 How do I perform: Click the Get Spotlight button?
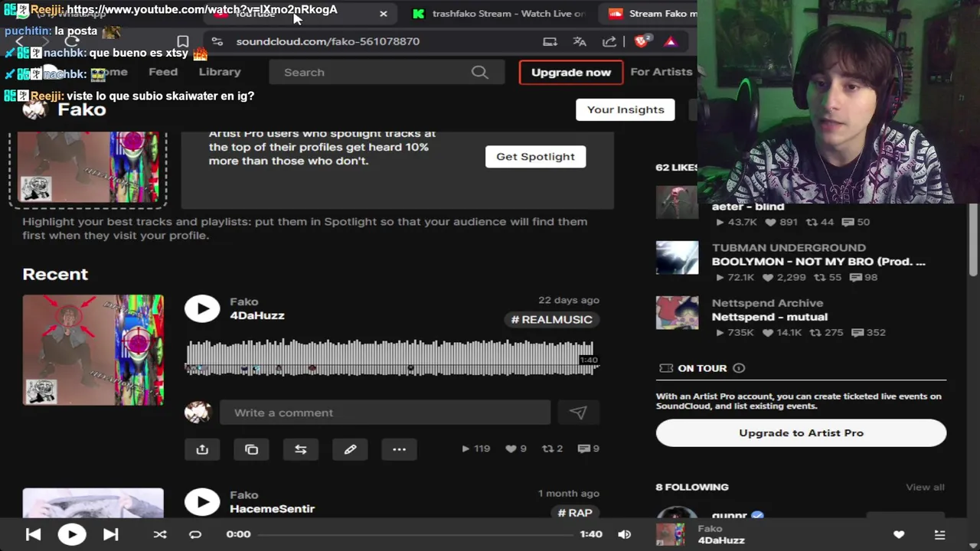pyautogui.click(x=535, y=157)
